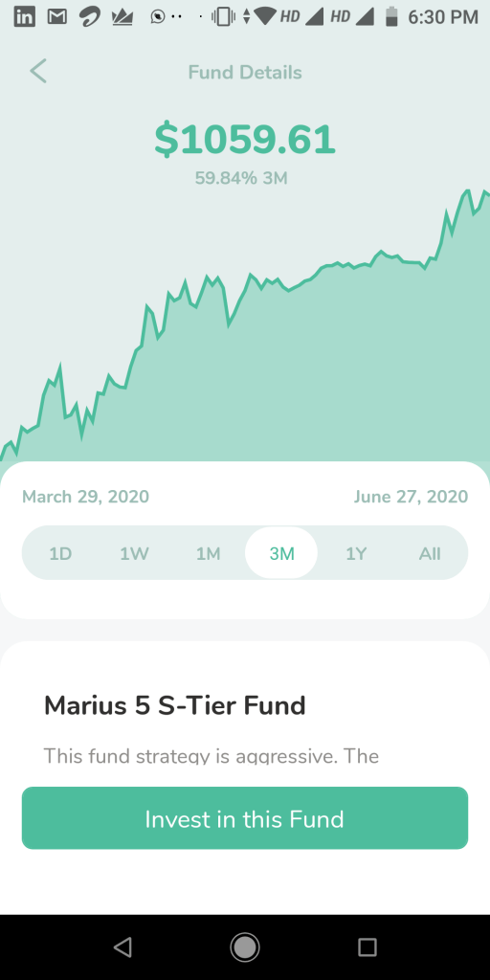The height and width of the screenshot is (980, 490).
Task: Tap Invest in this Fund button
Action: pyautogui.click(x=245, y=818)
